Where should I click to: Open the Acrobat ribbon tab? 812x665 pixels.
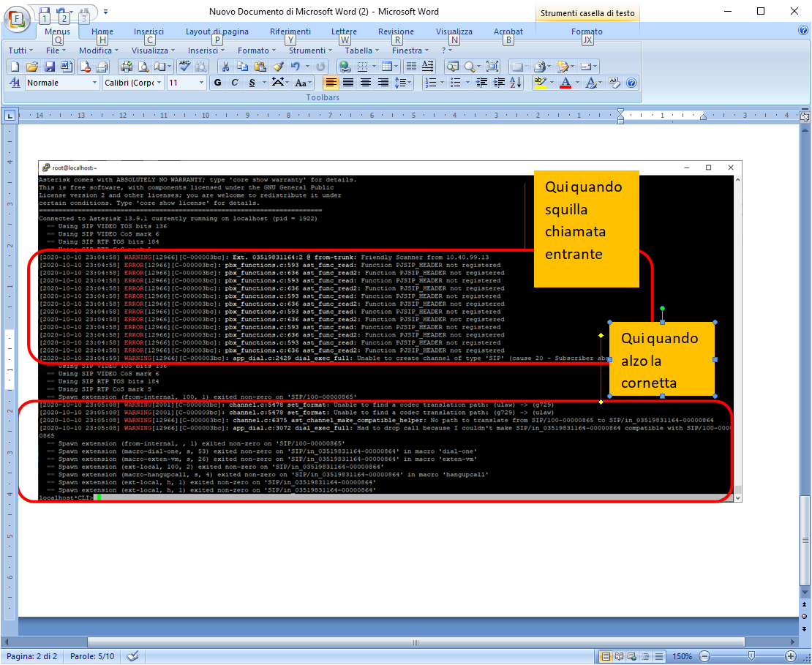click(x=508, y=31)
